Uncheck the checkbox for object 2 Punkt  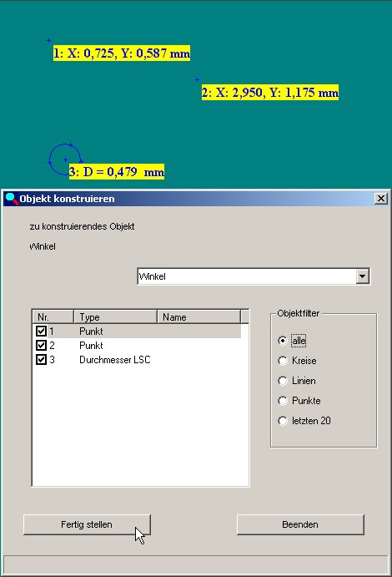[41, 345]
